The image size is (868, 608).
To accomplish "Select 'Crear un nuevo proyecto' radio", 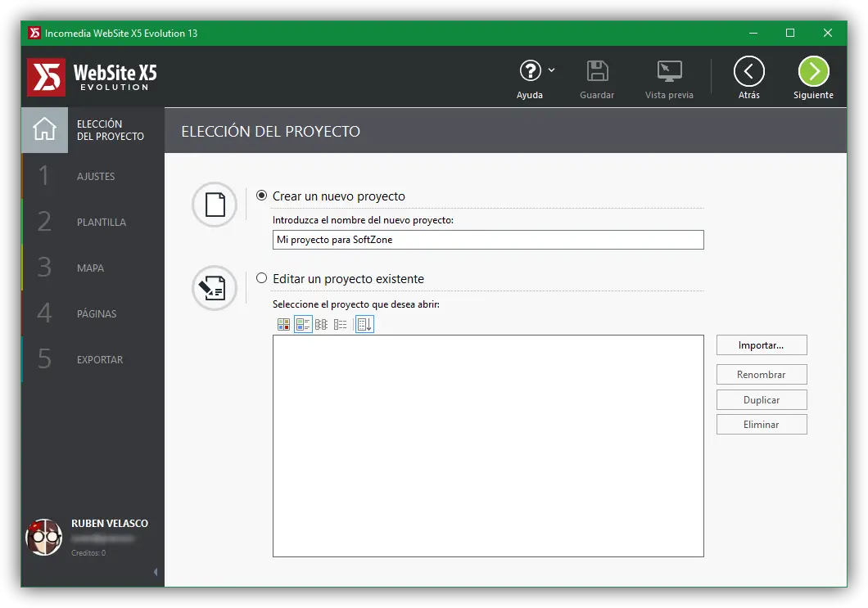I will tap(261, 196).
